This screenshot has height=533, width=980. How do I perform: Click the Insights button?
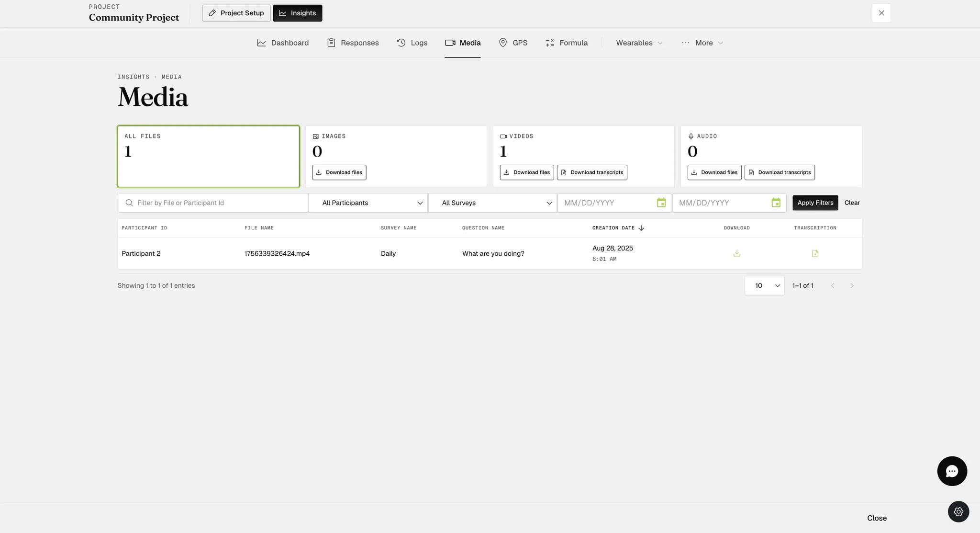298,13
